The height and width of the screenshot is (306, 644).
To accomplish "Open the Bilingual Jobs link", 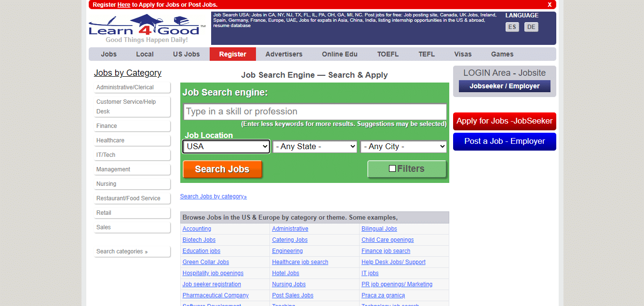I will click(379, 229).
